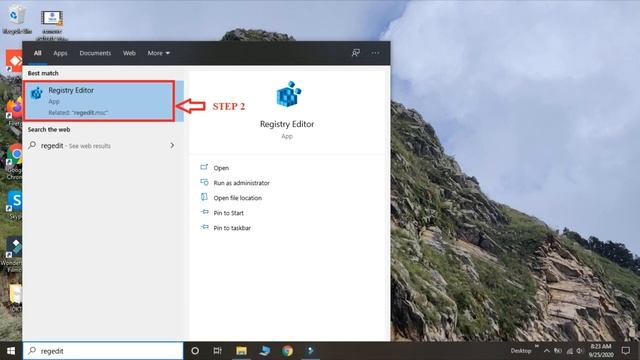The image size is (640, 360).
Task: Open Task View from the taskbar
Action: (x=218, y=351)
